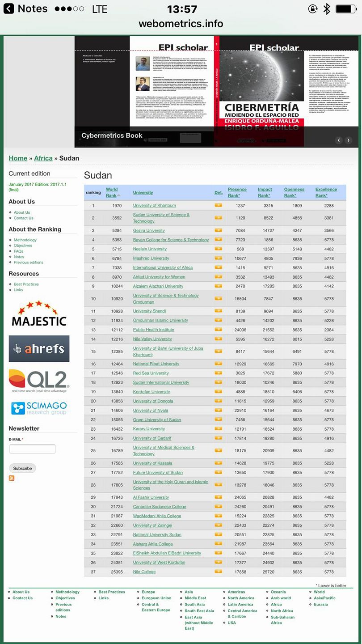Open Previous editions in the sidebar
Viewport: 362px width, 644px height.
(28, 263)
